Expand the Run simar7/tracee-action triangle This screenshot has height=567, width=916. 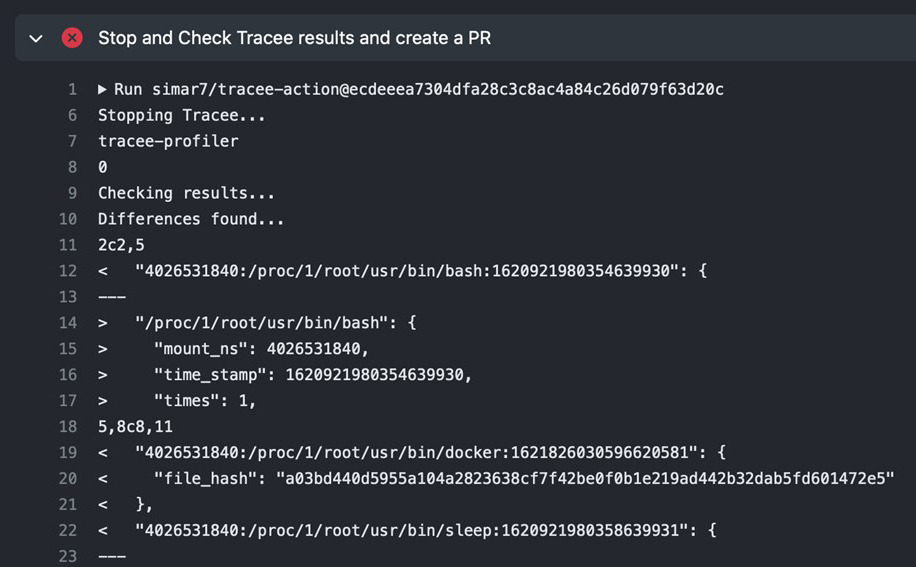(x=102, y=89)
